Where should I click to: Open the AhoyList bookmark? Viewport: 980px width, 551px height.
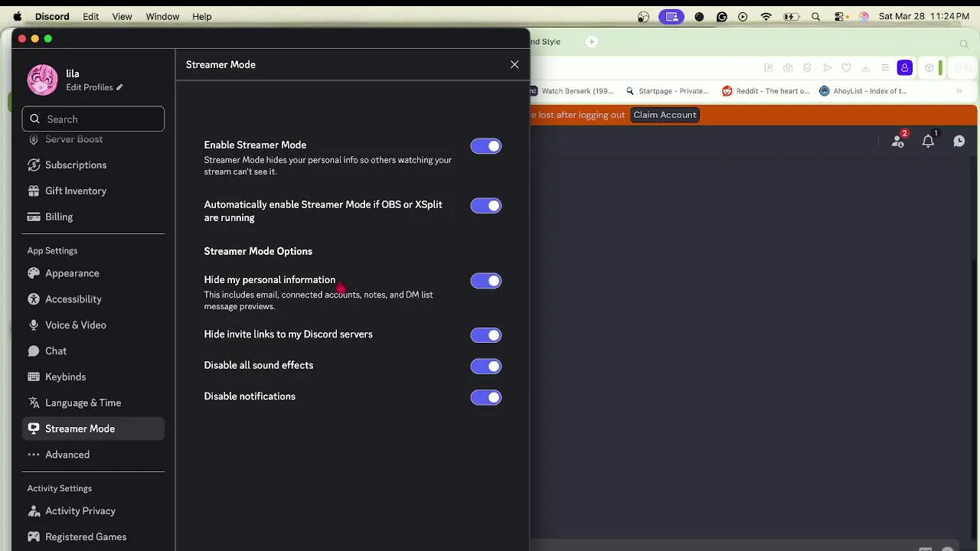[x=864, y=91]
